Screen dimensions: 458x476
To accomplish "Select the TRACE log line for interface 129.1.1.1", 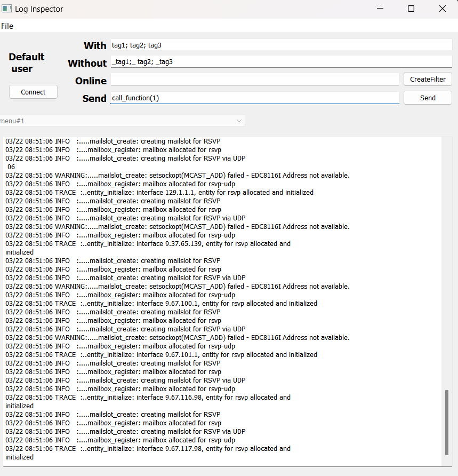I will (x=160, y=193).
